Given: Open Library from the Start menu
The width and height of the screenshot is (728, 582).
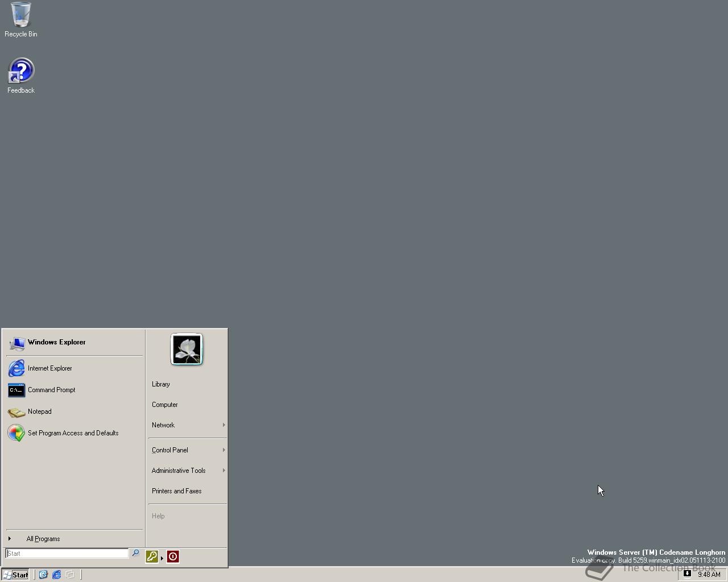Looking at the screenshot, I should pyautogui.click(x=187, y=384).
